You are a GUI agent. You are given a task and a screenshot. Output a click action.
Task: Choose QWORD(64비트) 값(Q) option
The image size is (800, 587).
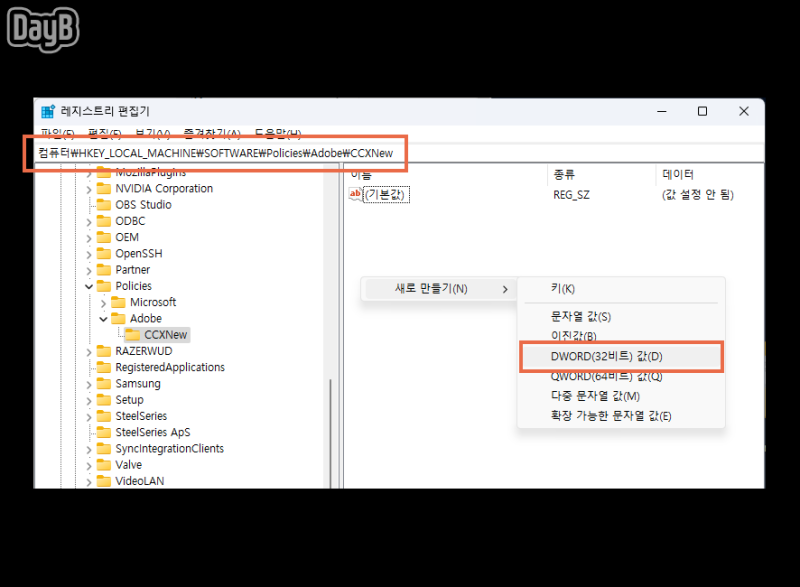click(621, 377)
